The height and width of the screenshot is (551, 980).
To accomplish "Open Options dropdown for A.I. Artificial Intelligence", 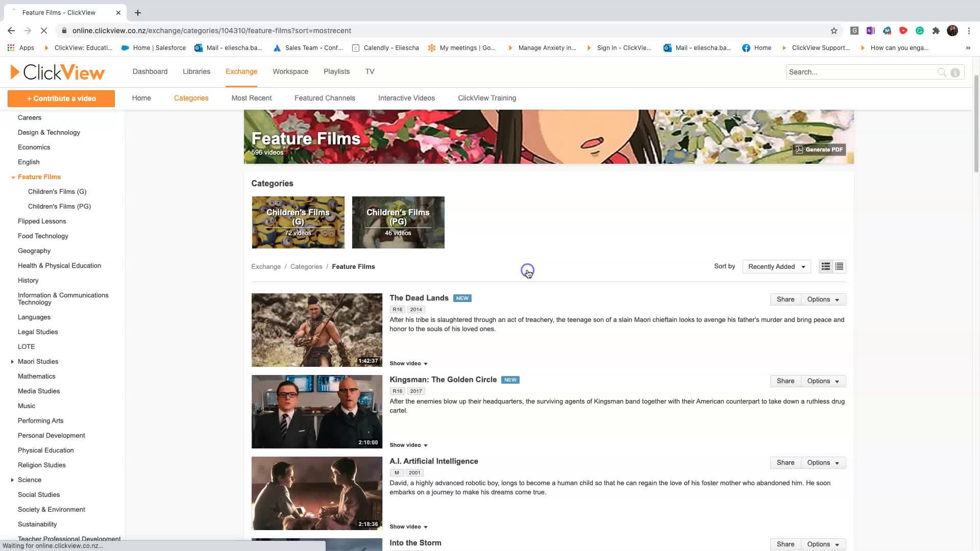I will click(x=823, y=463).
